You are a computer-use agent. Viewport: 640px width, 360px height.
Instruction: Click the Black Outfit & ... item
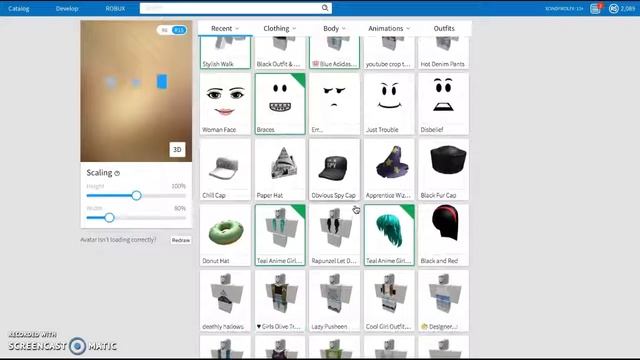(x=280, y=53)
